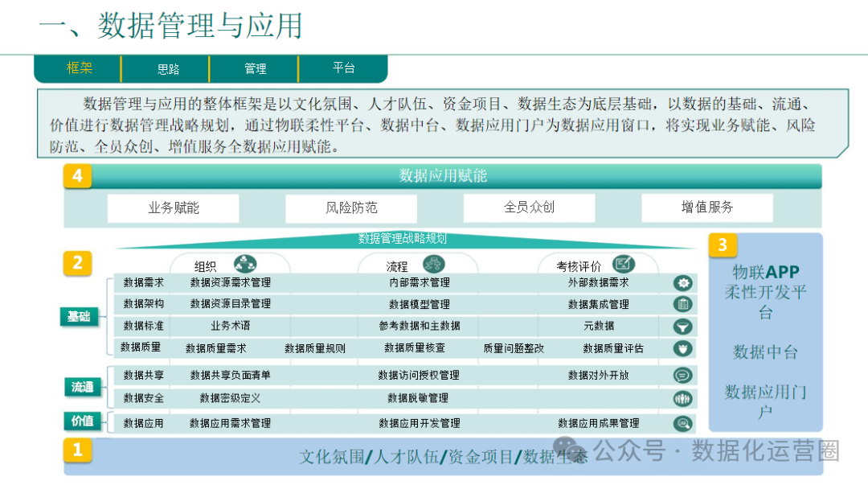
Task: Click the 风险防范 box
Action: (351, 208)
